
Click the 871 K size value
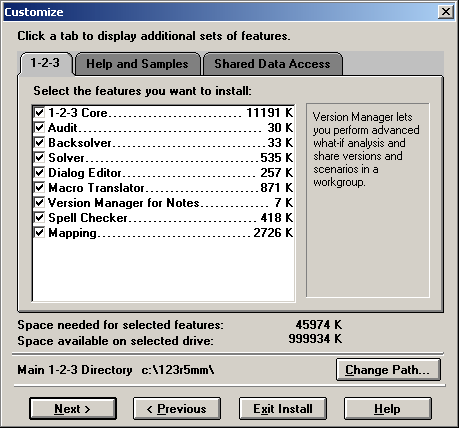click(277, 188)
